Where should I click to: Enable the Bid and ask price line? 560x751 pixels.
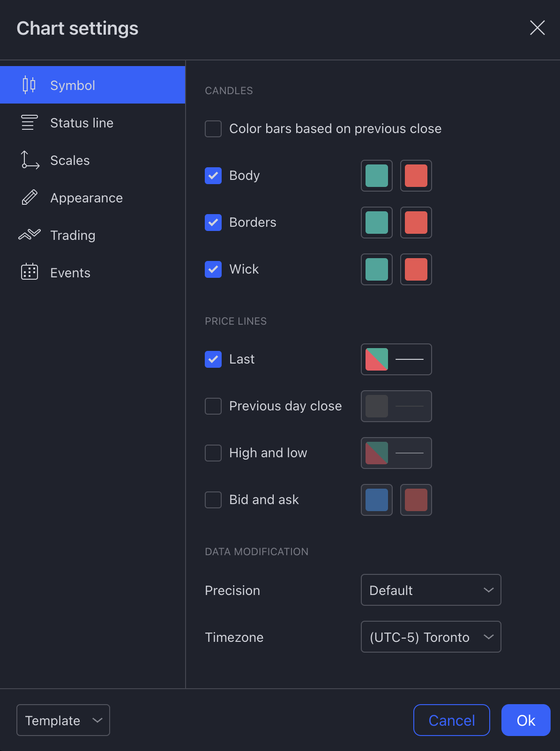click(x=213, y=500)
